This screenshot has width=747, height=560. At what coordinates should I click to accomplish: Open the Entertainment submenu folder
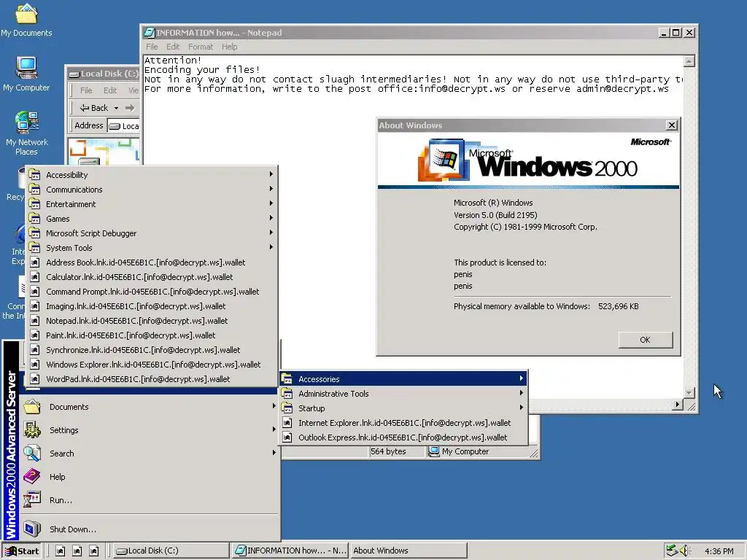tap(152, 204)
